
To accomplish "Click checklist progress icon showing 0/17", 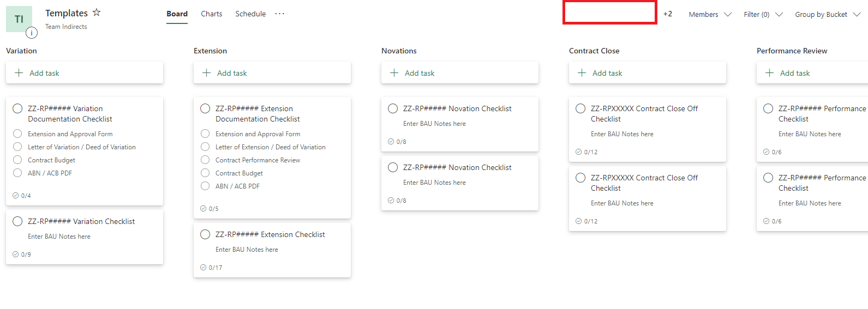I will click(x=203, y=268).
